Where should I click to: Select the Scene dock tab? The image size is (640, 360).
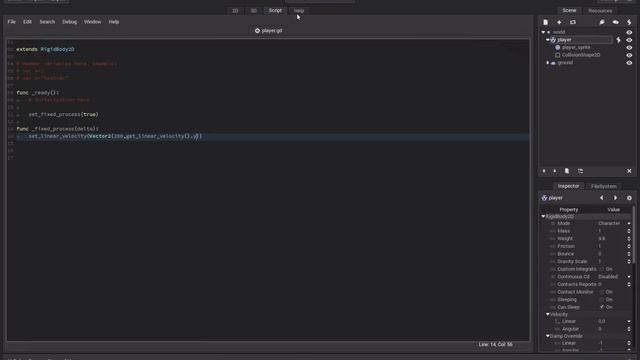569,11
